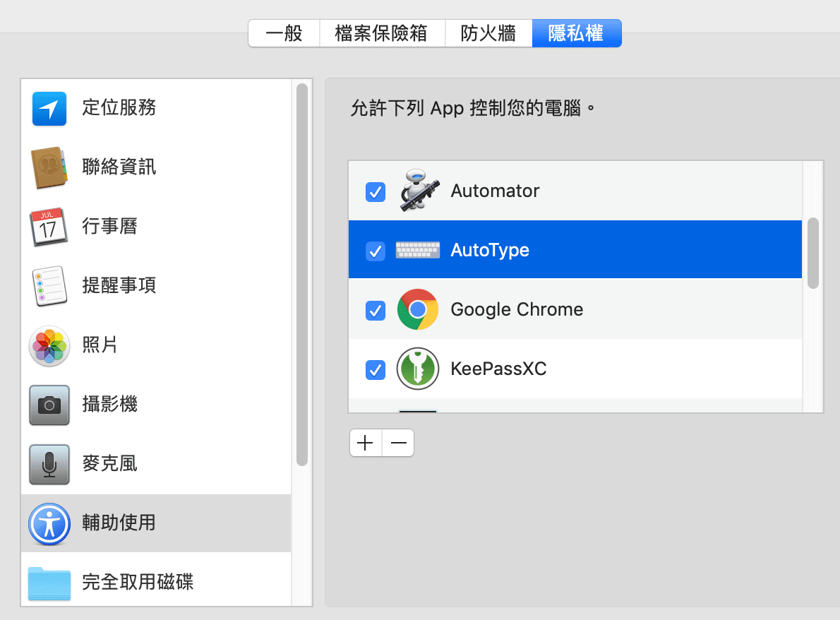Switch to the 一般 tab

(284, 33)
